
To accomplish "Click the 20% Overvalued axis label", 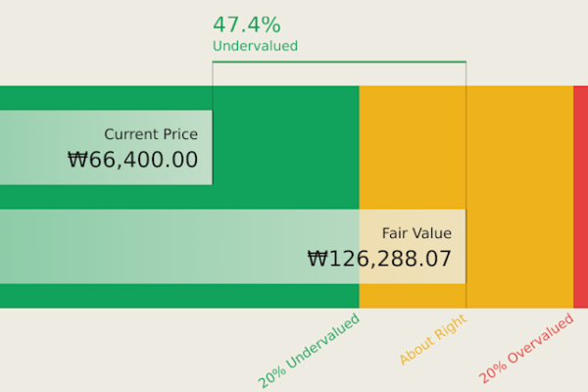I will click(x=526, y=349).
